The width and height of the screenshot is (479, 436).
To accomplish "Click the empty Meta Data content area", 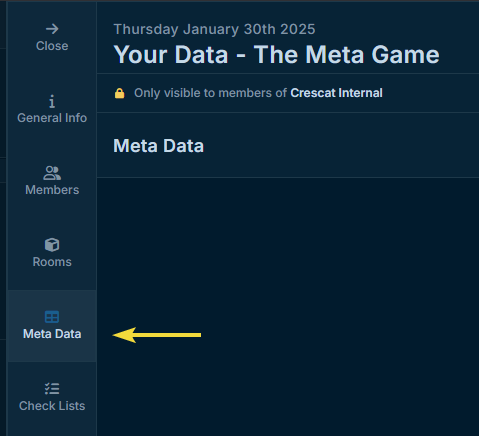I will pos(288,307).
